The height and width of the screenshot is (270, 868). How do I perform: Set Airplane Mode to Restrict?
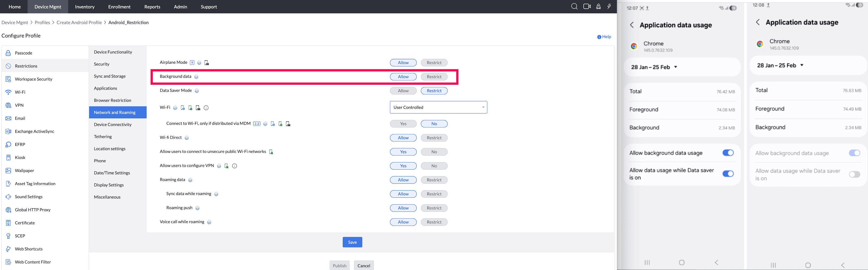[x=434, y=63]
